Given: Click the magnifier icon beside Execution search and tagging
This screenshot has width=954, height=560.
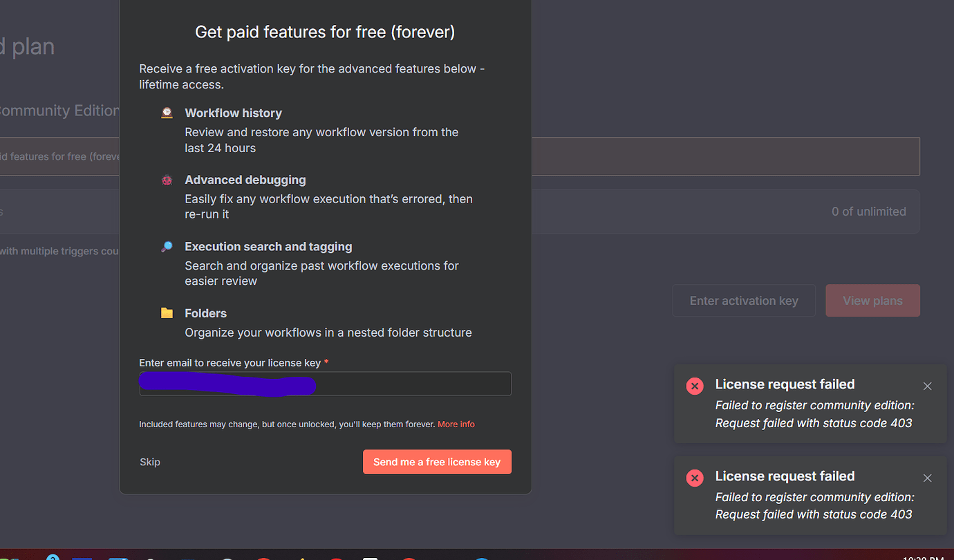Looking at the screenshot, I should point(167,245).
